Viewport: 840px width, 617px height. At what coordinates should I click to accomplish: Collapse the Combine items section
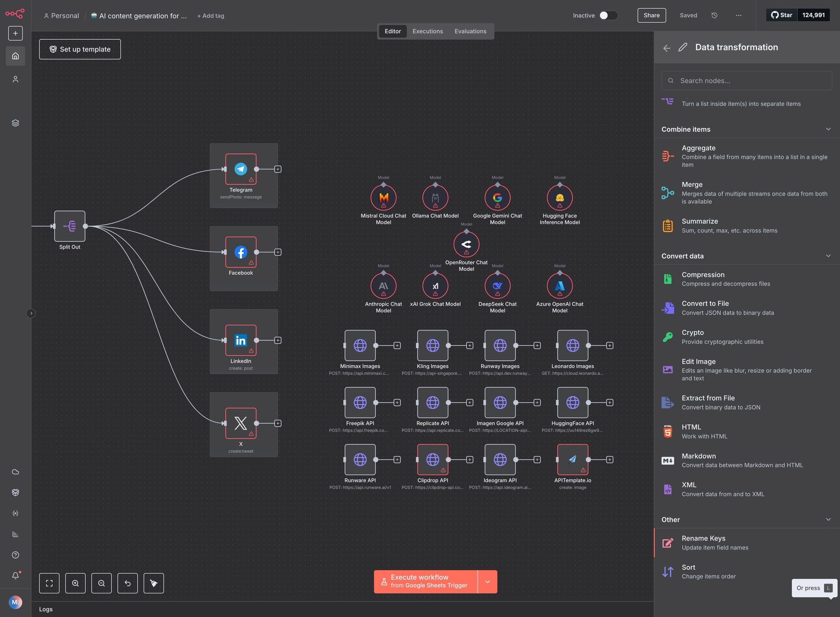tap(828, 129)
